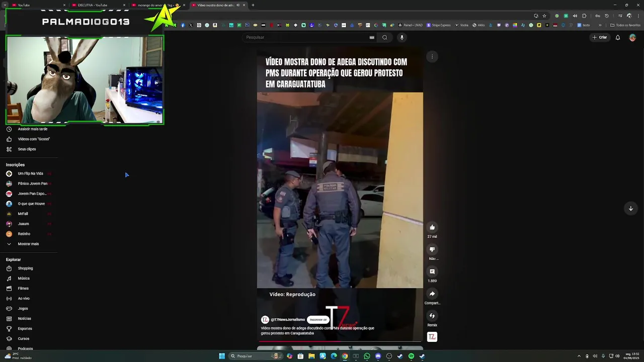Open Chrome extensions puzzle icon
The height and width of the screenshot is (362, 644).
584,16
